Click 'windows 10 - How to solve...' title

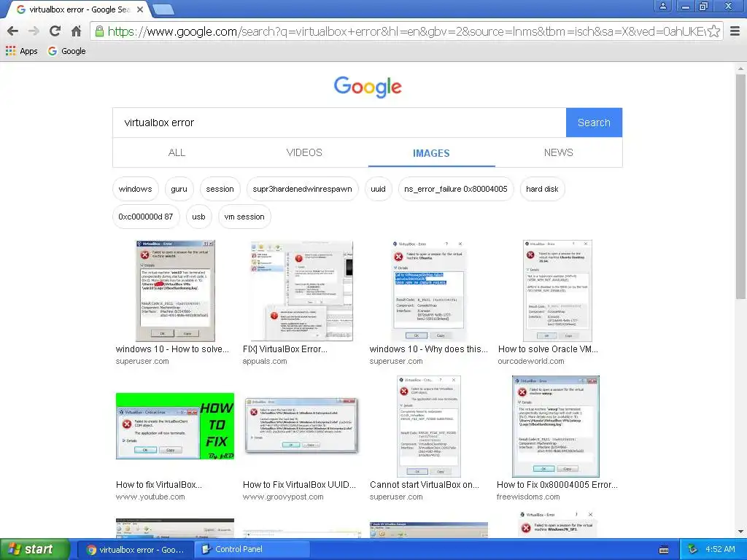click(x=172, y=349)
